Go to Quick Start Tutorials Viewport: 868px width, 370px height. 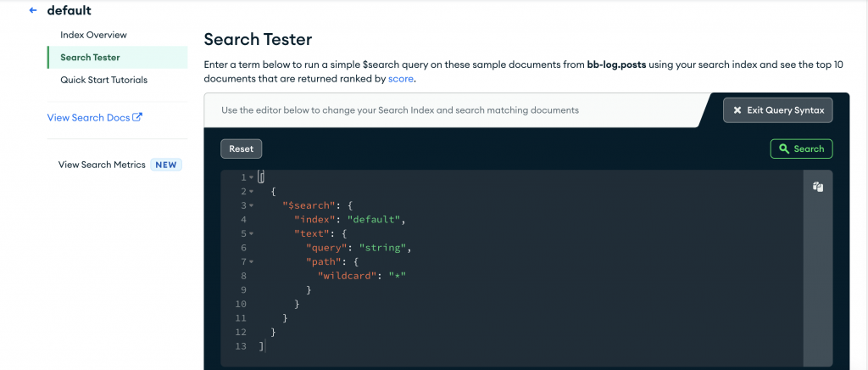pos(103,80)
